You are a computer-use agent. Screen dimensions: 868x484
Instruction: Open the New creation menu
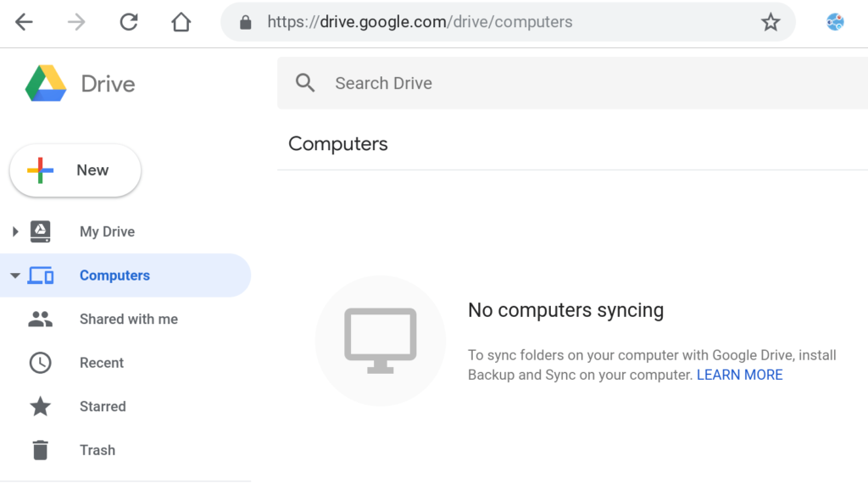coord(75,170)
